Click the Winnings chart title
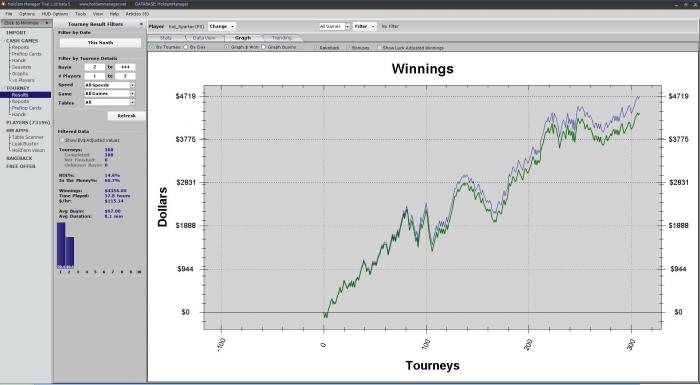700x385 pixels. [x=422, y=69]
